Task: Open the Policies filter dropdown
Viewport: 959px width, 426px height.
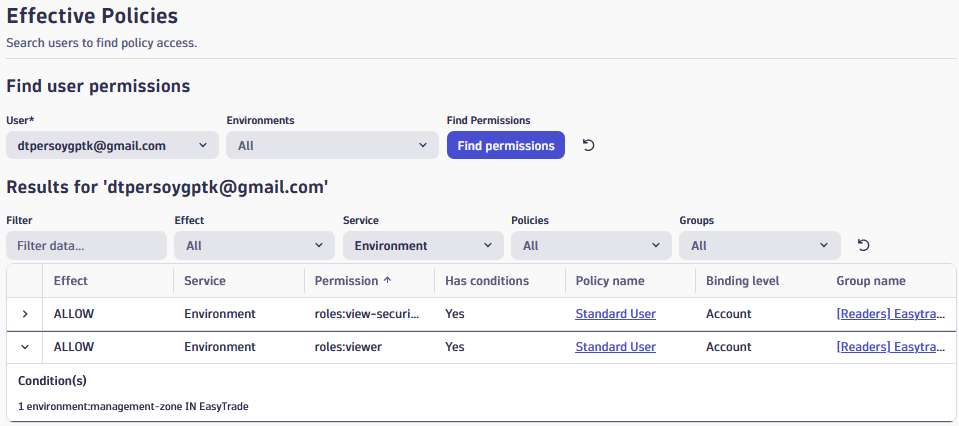Action: point(590,245)
